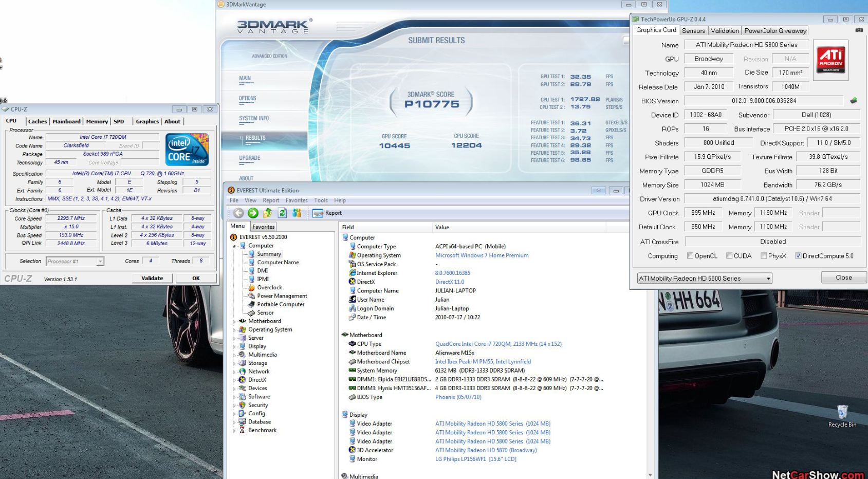Image resolution: width=868 pixels, height=479 pixels.
Task: Click the parent folder up icon in EVEREST
Action: click(x=268, y=213)
